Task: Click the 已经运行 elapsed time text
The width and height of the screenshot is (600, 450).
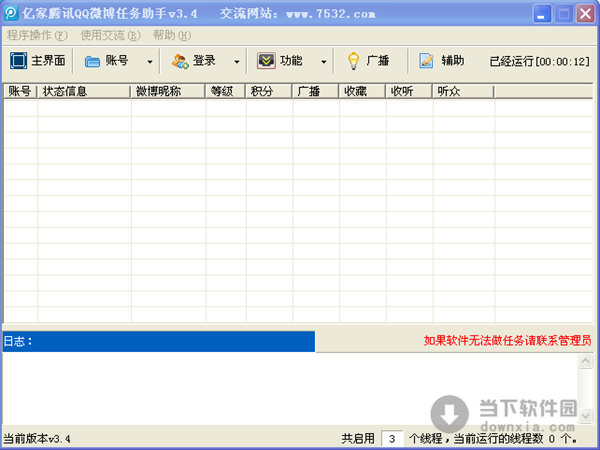Action: (x=540, y=61)
